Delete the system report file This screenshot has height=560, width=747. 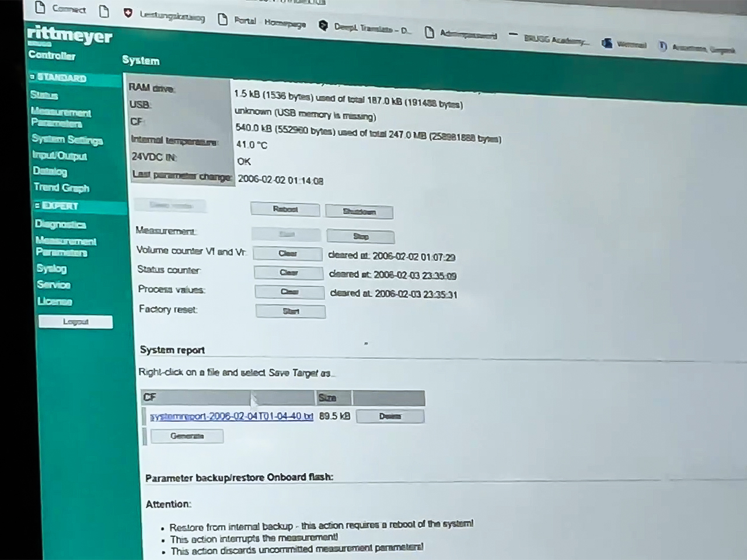click(x=390, y=416)
